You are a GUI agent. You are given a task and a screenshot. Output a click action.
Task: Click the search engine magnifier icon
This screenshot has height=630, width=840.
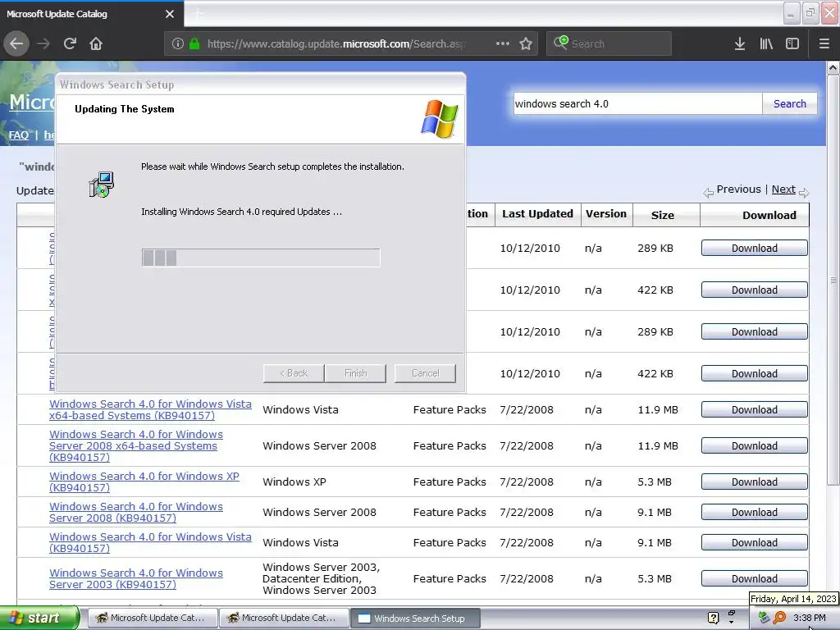pyautogui.click(x=560, y=43)
